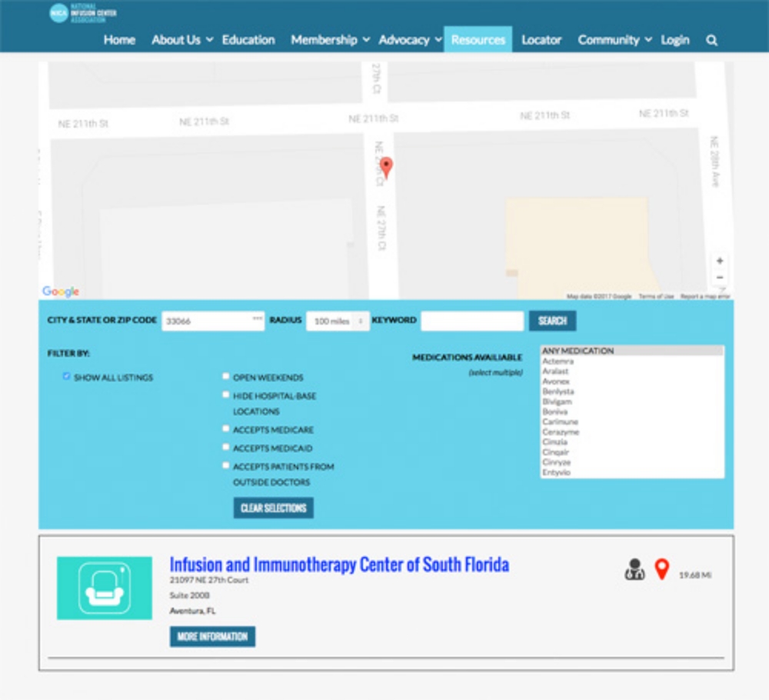Image resolution: width=769 pixels, height=700 pixels.
Task: Open the Locator menu item
Action: [541, 40]
